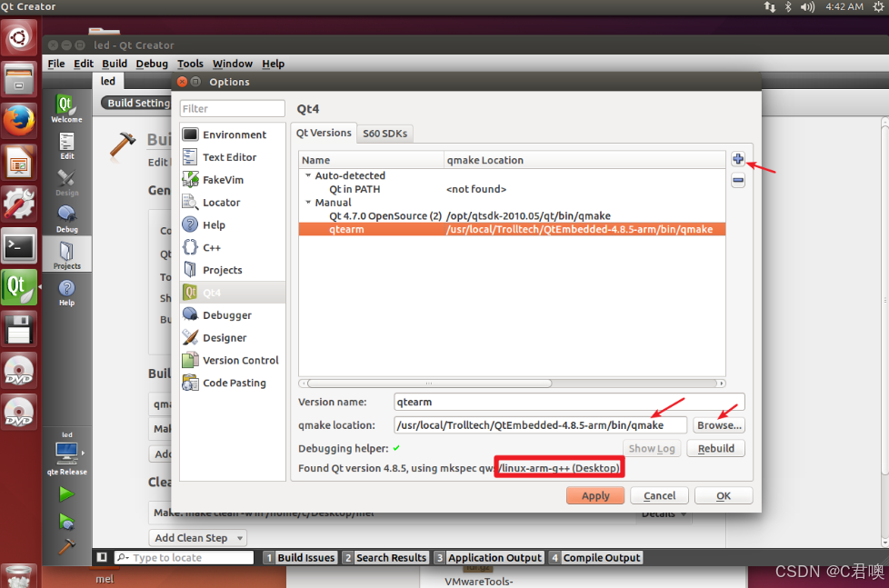Select Projects category in Options list
Screen dimensions: 889x588
(x=233, y=270)
